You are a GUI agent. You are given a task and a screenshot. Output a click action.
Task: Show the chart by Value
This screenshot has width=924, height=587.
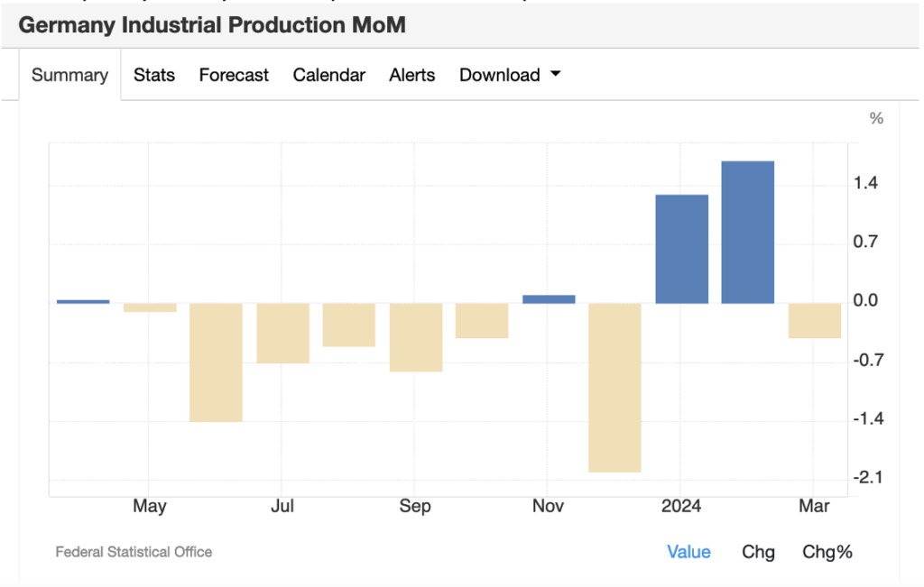(688, 552)
